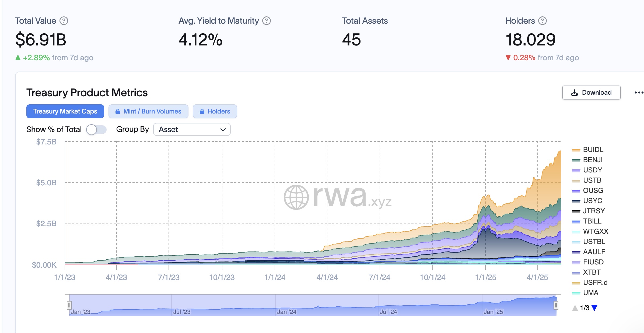
Task: Click the Total Value help icon
Action: tap(64, 21)
